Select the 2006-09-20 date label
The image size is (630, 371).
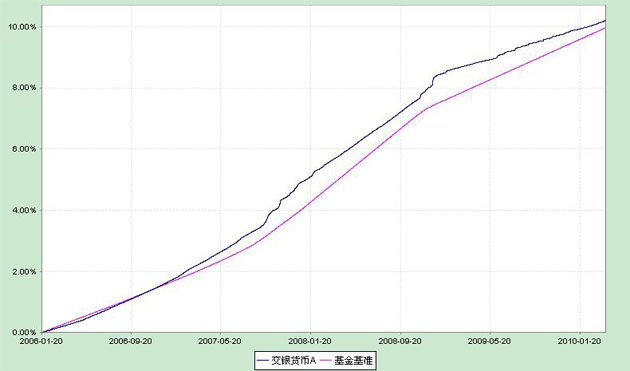[131, 341]
